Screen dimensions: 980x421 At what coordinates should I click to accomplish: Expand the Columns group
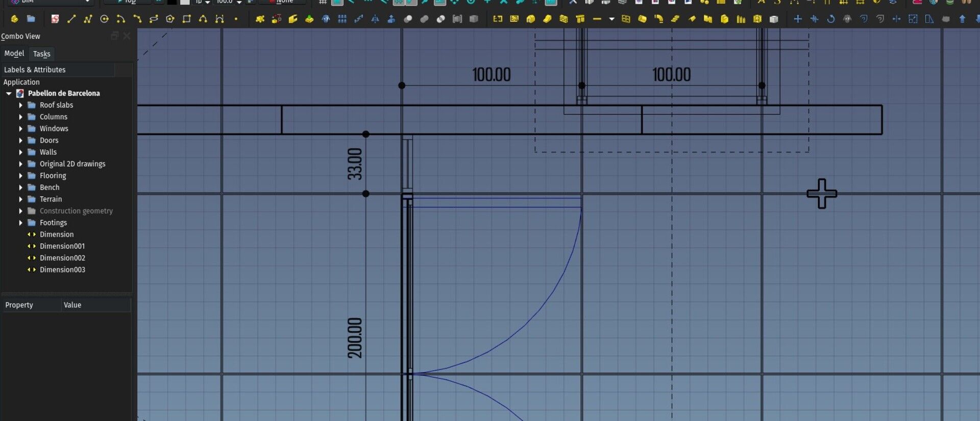click(x=20, y=117)
